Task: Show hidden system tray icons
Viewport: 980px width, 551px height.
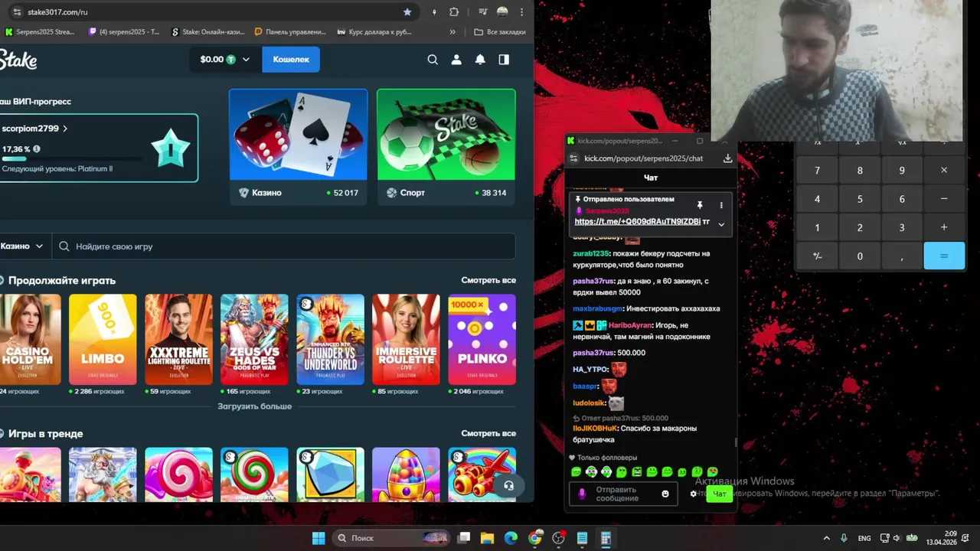Action: click(826, 538)
